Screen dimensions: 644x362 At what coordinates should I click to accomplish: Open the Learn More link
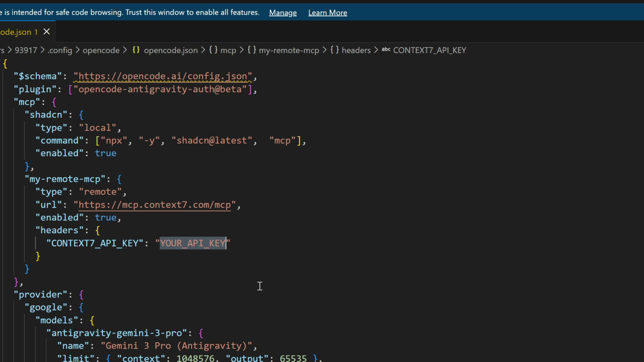(x=328, y=13)
